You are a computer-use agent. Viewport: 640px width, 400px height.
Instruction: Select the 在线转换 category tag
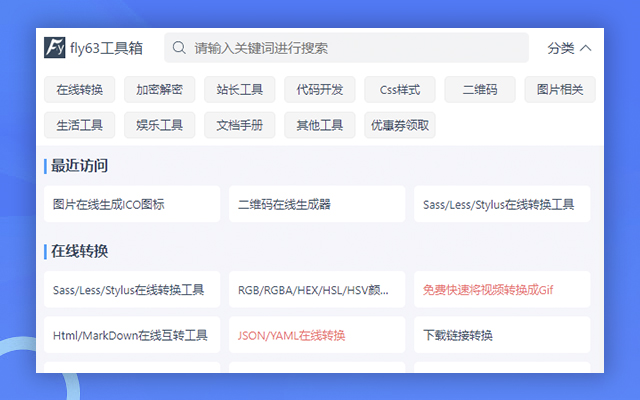(80, 89)
